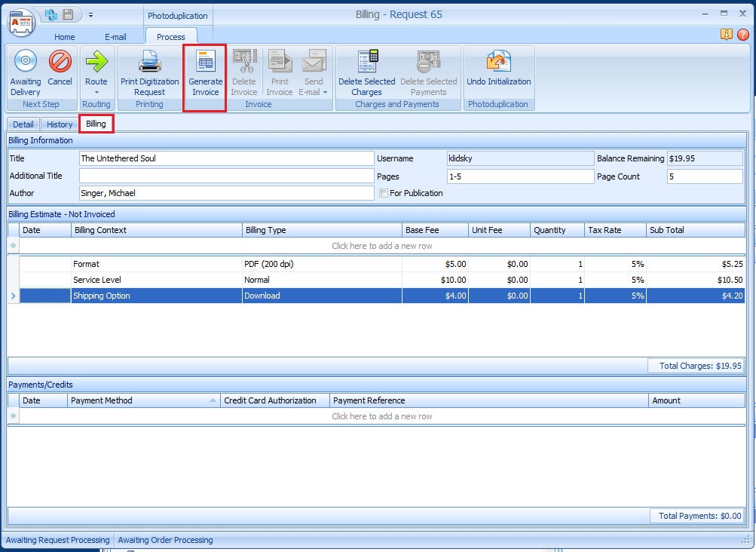Check the For Publication checkbox

(x=384, y=193)
